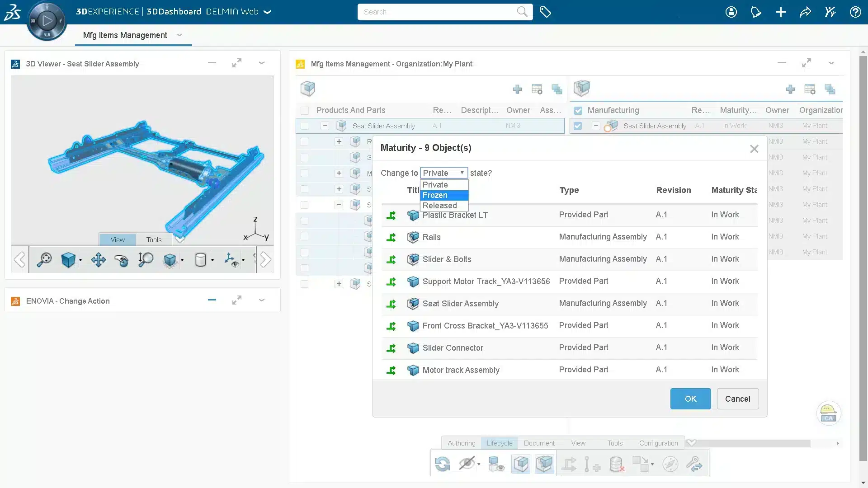Screen dimensions: 868x488
Task: Confirm maturity change with OK
Action: [x=690, y=399]
